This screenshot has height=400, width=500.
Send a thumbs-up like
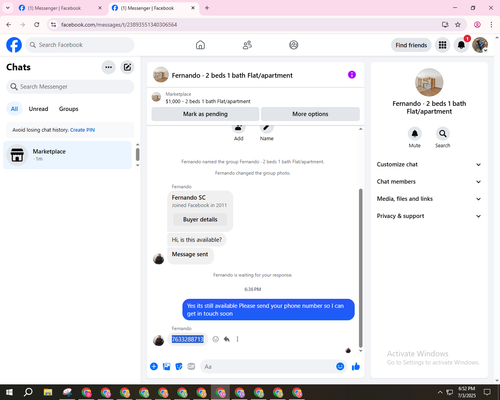(356, 367)
